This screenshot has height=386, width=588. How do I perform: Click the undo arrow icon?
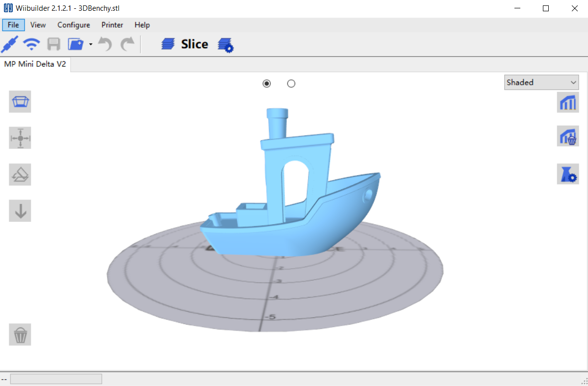(x=105, y=44)
